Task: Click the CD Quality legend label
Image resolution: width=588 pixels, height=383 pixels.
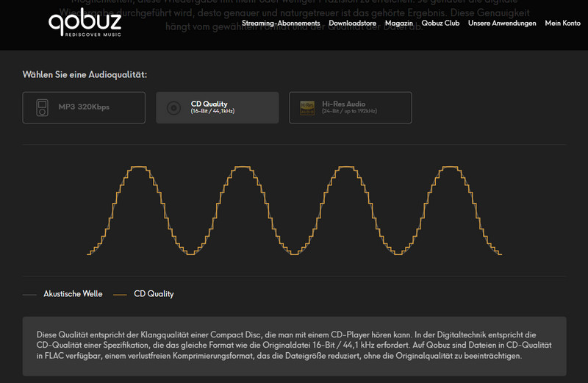Action: [154, 294]
